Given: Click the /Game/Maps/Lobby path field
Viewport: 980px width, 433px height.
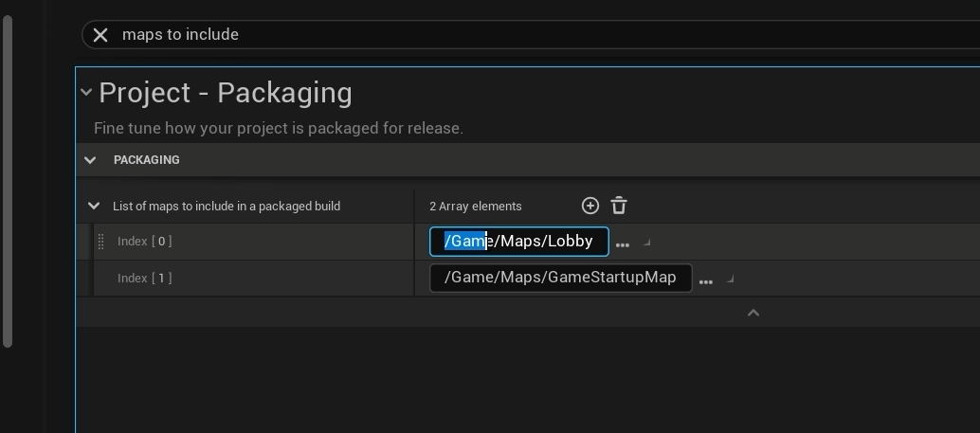Looking at the screenshot, I should [518, 242].
